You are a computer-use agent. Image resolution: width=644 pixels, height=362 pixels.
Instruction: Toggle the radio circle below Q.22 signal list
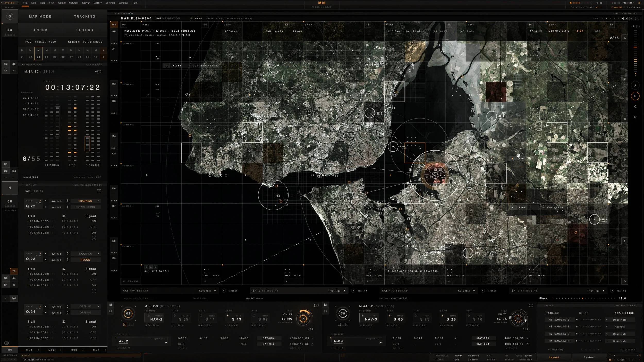[x=94, y=238]
